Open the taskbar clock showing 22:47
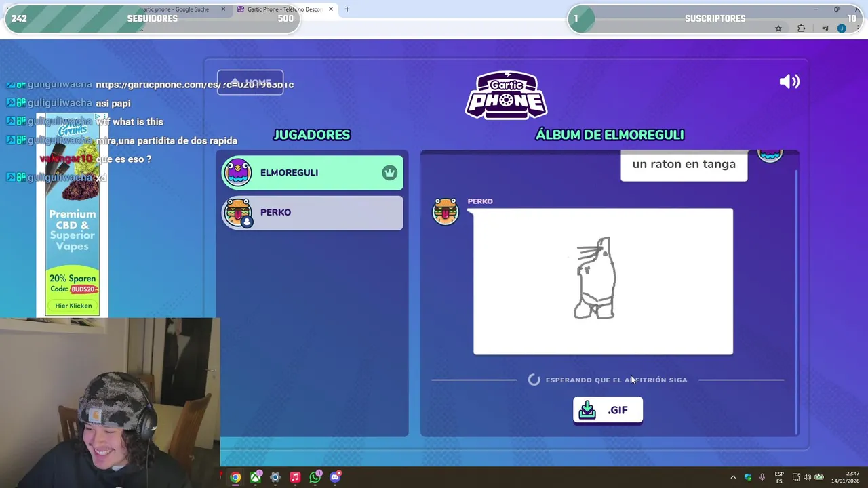This screenshot has height=488, width=868. [845, 477]
